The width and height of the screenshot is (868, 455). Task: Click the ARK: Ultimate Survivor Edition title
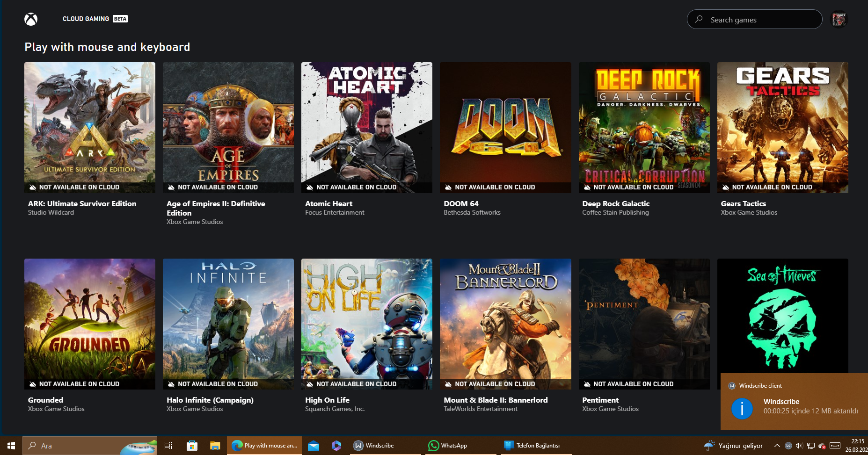pos(82,203)
